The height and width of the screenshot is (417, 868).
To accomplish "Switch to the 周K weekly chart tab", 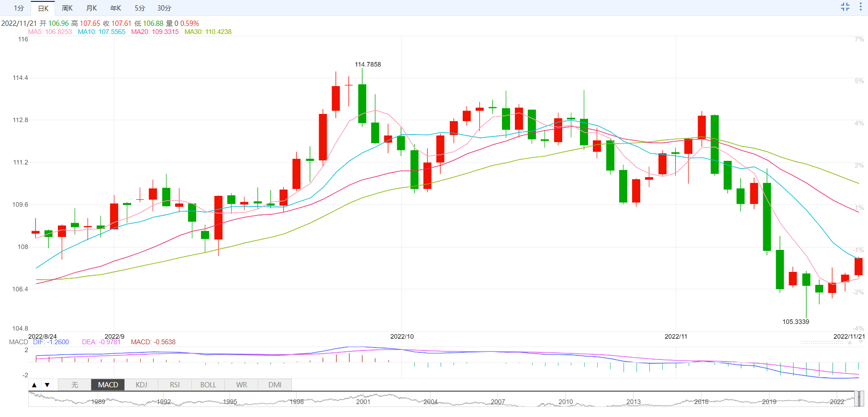I will pos(67,8).
